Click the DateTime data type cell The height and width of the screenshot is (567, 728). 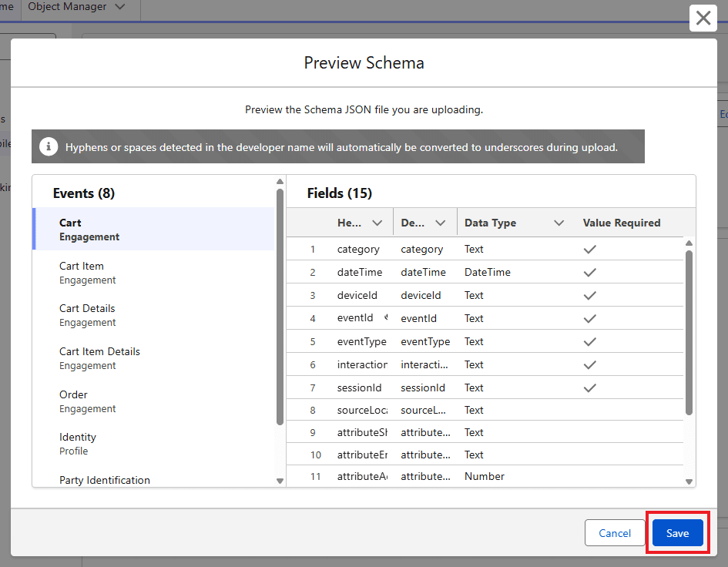[487, 272]
